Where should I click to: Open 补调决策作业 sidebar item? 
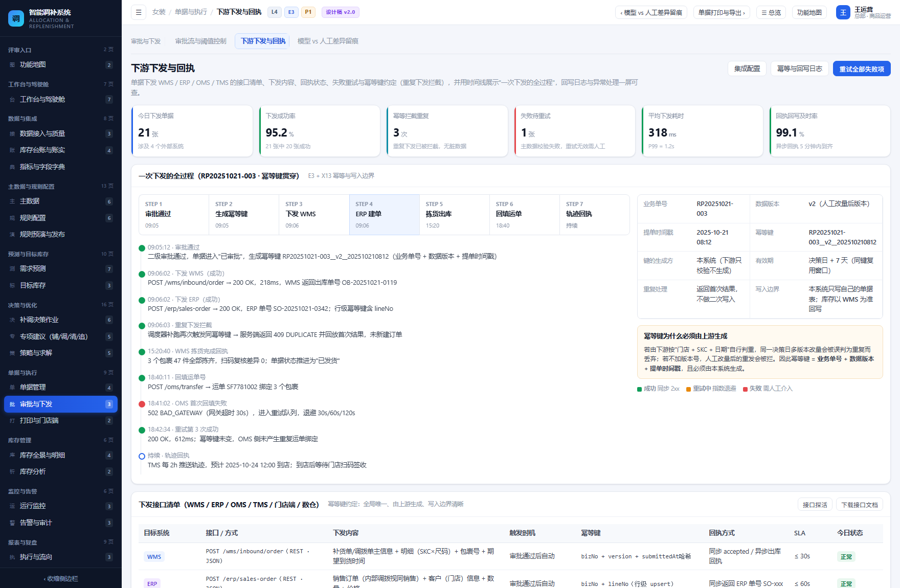61,320
